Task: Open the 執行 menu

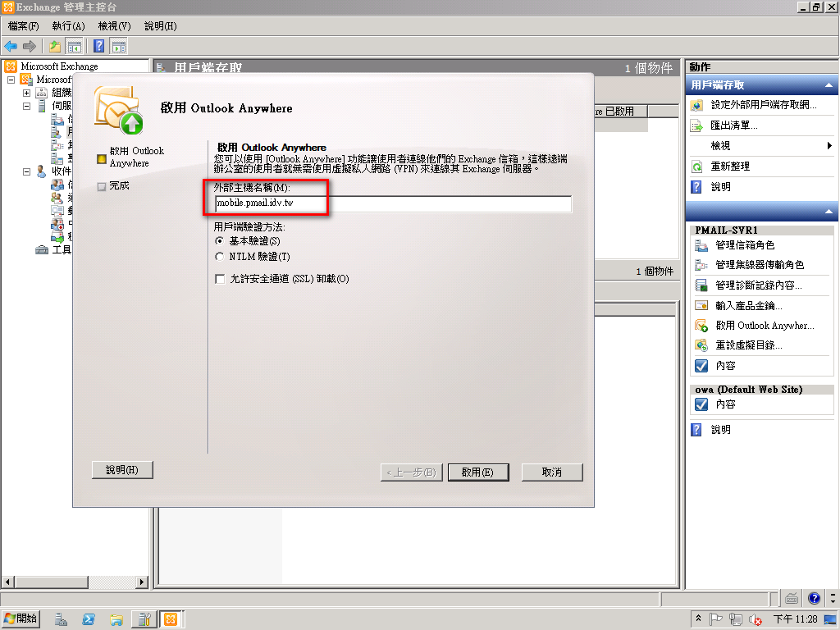Action: [69, 26]
